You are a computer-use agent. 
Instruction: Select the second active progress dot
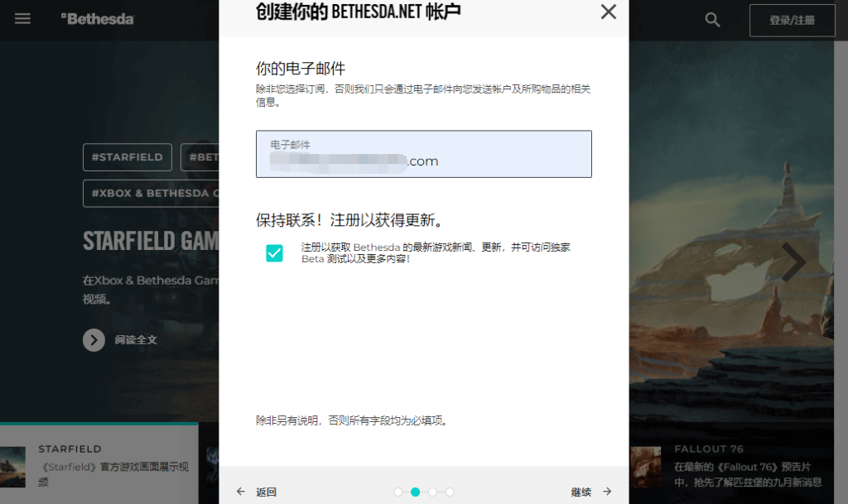pyautogui.click(x=416, y=492)
